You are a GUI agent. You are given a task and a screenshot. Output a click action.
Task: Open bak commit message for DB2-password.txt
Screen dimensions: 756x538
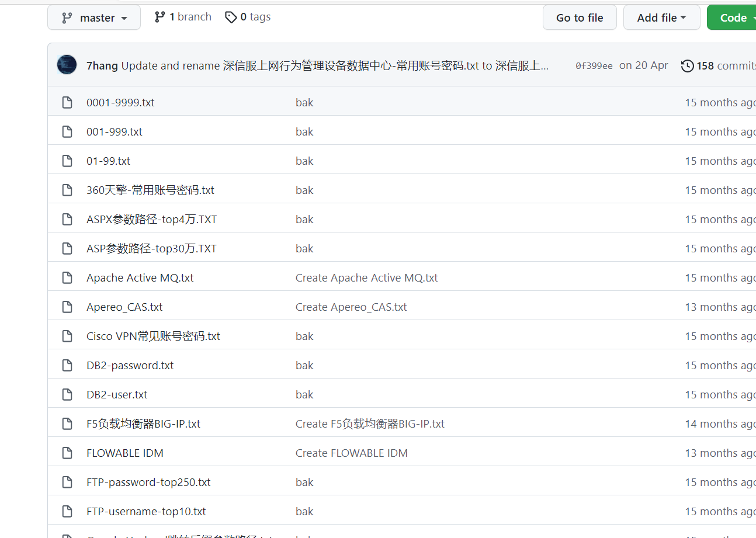[304, 366]
